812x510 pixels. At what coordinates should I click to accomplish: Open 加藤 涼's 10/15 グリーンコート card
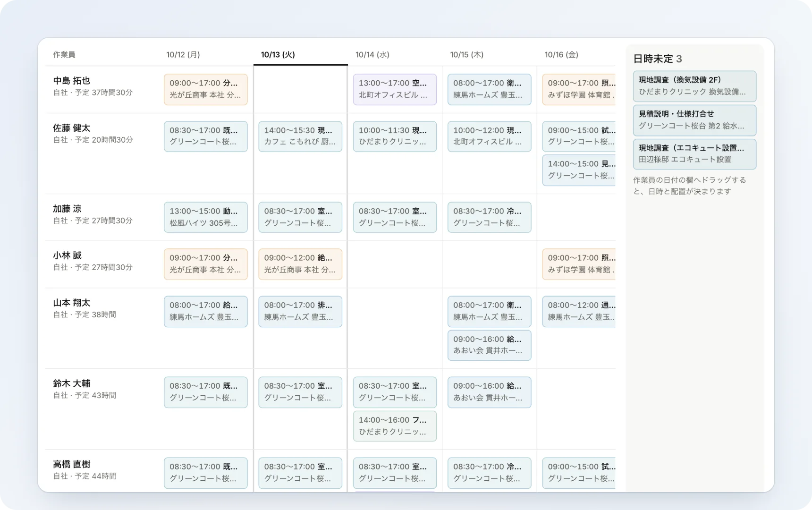pyautogui.click(x=490, y=217)
